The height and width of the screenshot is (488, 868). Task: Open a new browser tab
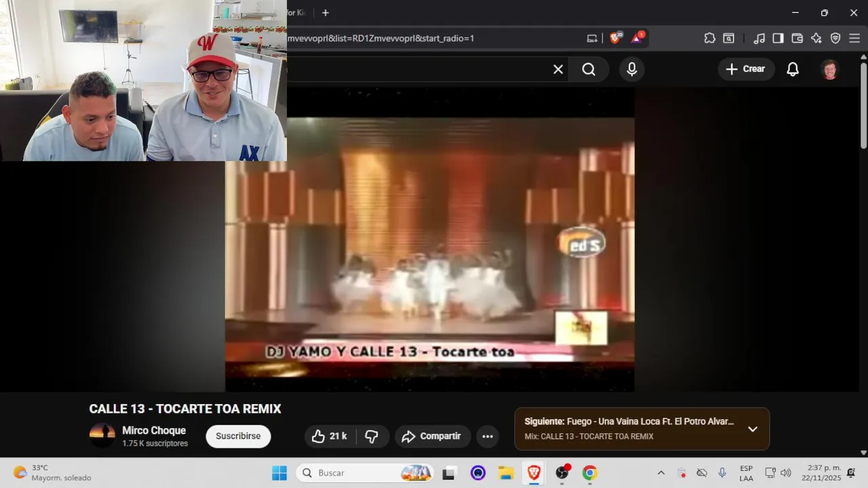click(x=325, y=13)
